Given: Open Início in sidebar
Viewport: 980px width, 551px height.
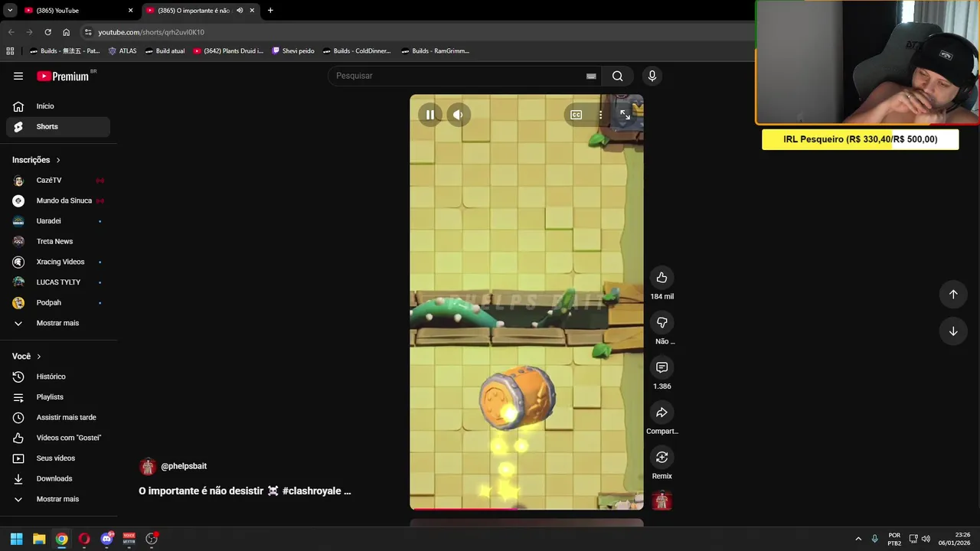Looking at the screenshot, I should [58, 106].
